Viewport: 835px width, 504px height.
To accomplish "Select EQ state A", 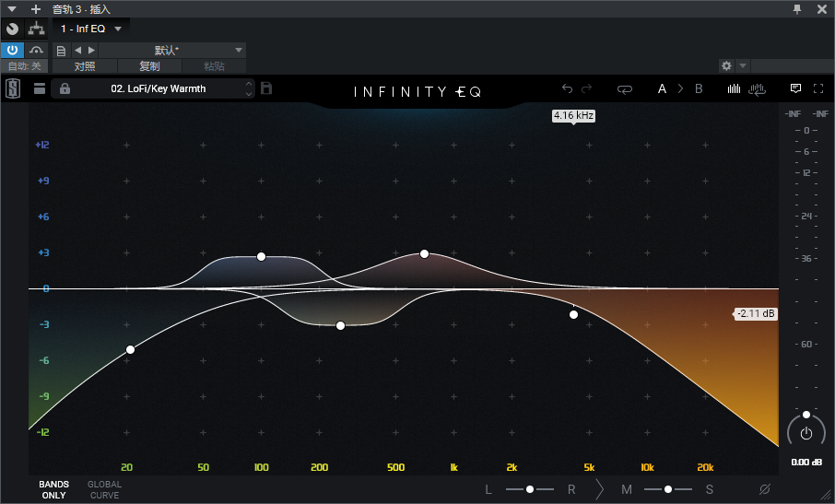I will pos(662,88).
